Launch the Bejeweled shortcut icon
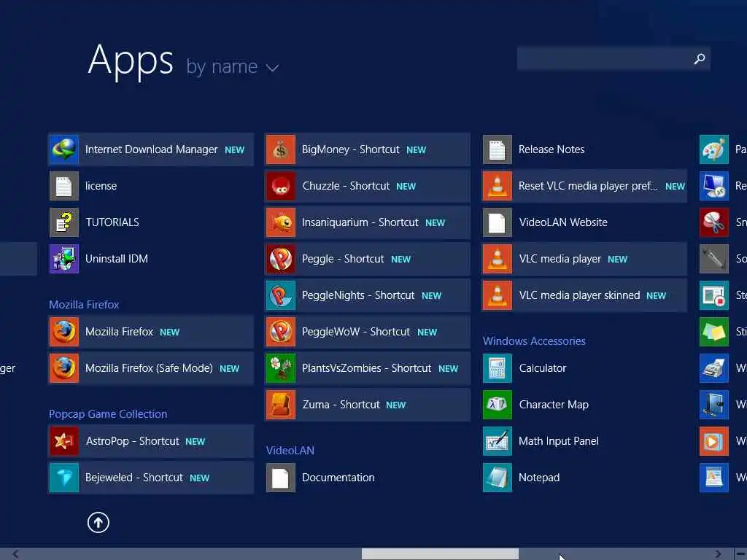 tap(64, 478)
